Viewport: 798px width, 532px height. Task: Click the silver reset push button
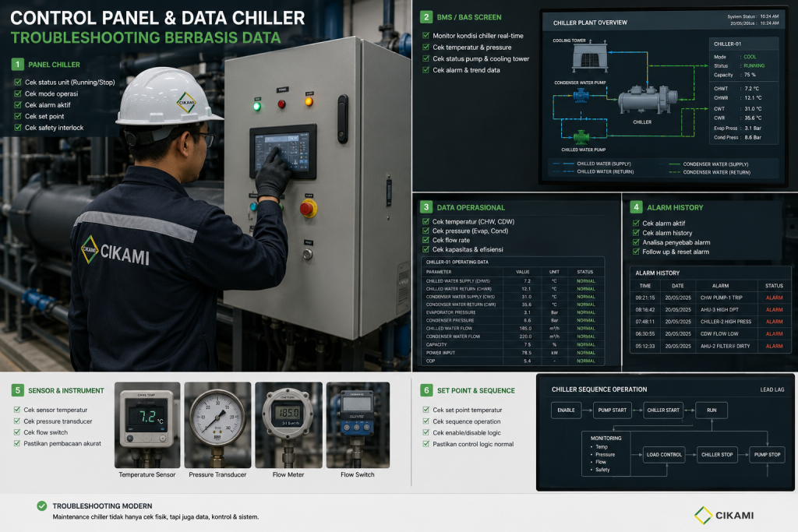308,254
